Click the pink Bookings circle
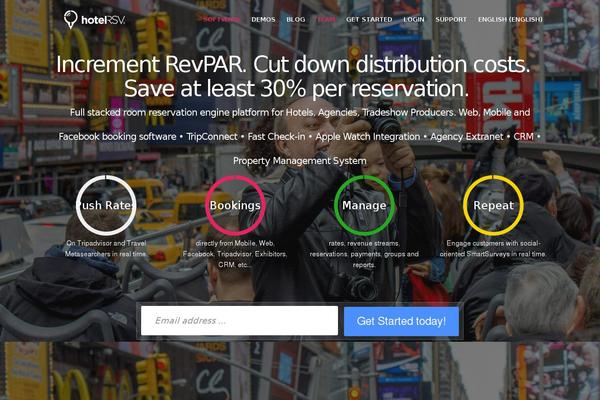The height and width of the screenshot is (400, 600). pos(235,206)
